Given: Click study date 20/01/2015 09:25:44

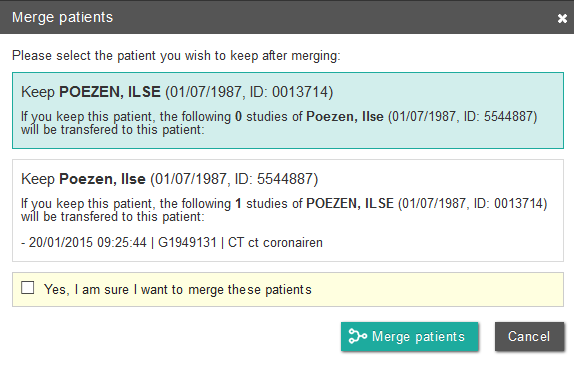Looking at the screenshot, I should (87, 242).
